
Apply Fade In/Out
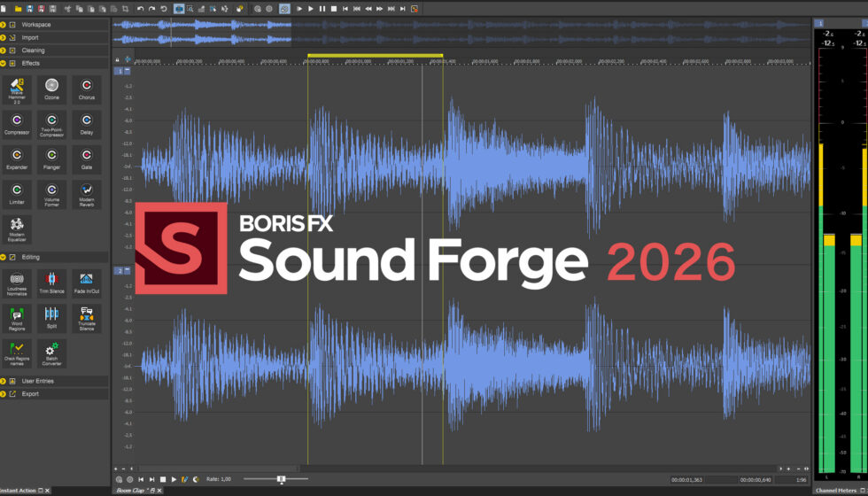tap(87, 284)
